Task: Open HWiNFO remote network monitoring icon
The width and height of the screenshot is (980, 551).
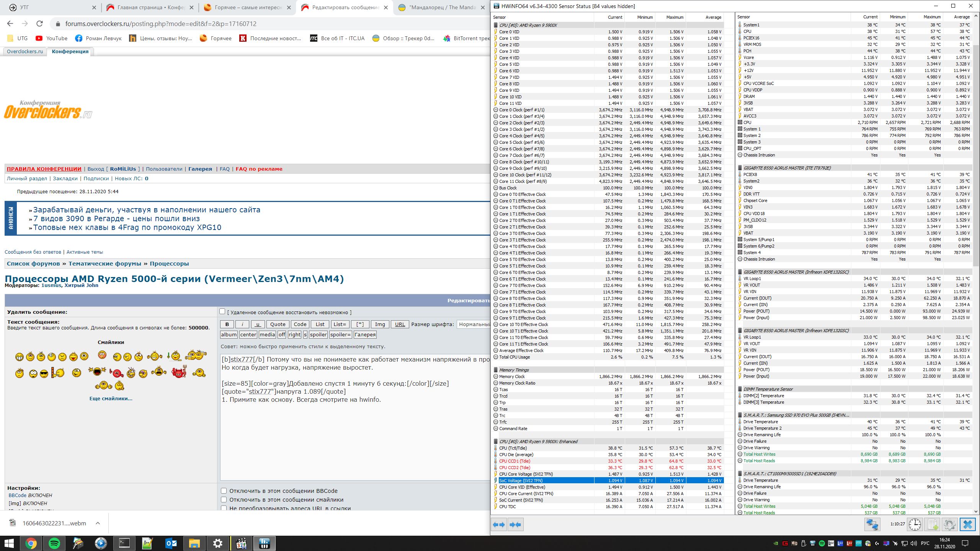Action: click(x=872, y=524)
